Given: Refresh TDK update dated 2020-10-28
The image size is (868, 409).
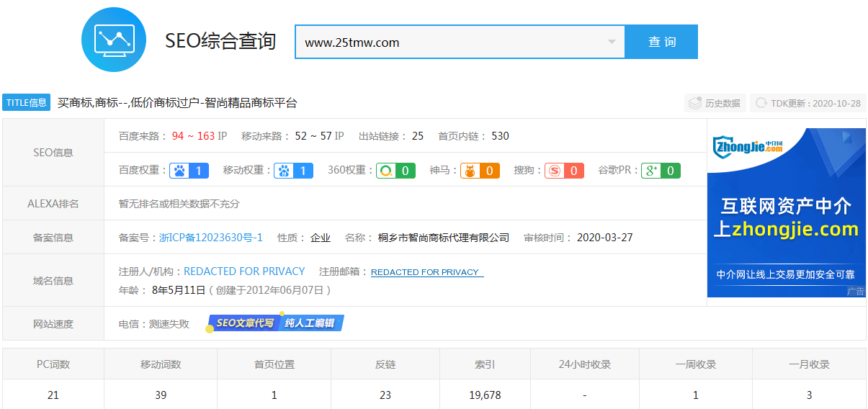Looking at the screenshot, I should coord(807,103).
